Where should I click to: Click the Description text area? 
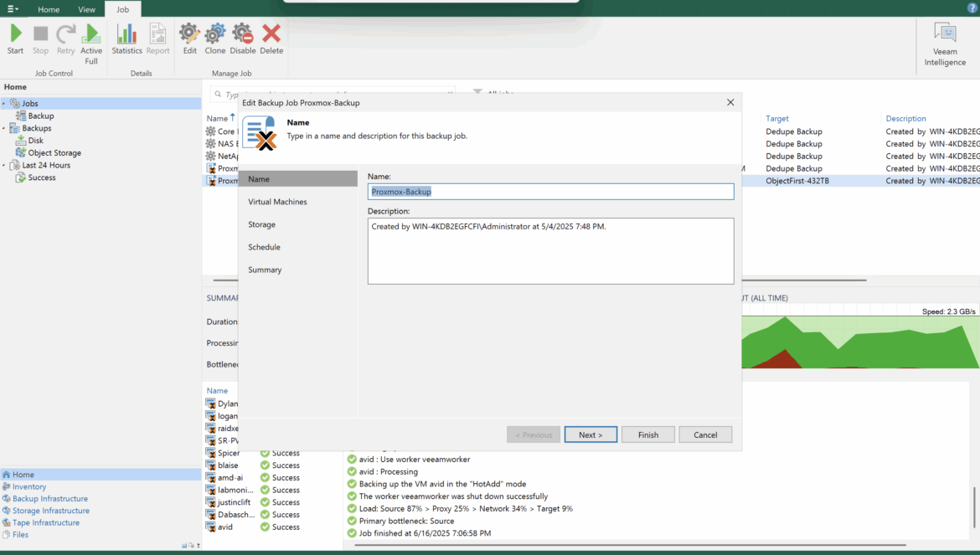(x=550, y=251)
